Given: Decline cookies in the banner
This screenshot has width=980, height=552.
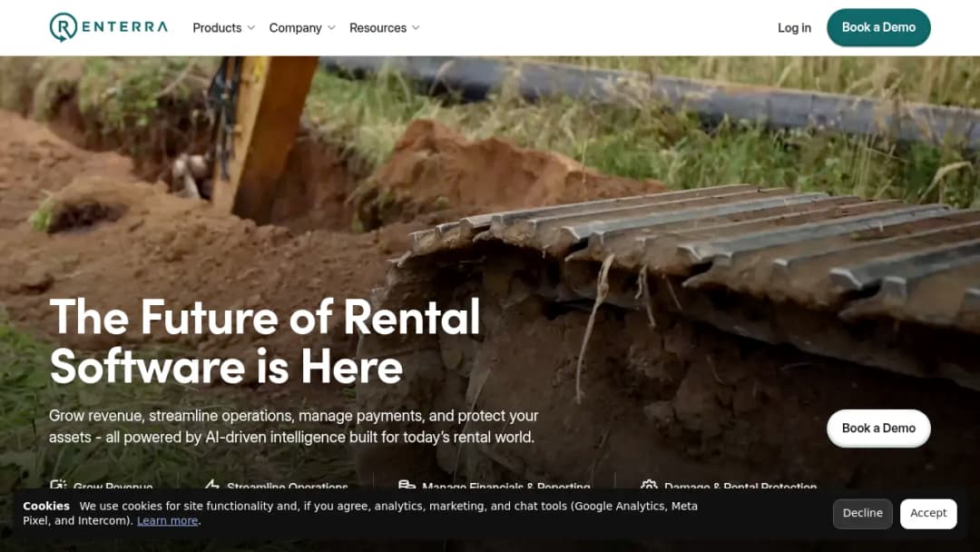Looking at the screenshot, I should tap(863, 513).
